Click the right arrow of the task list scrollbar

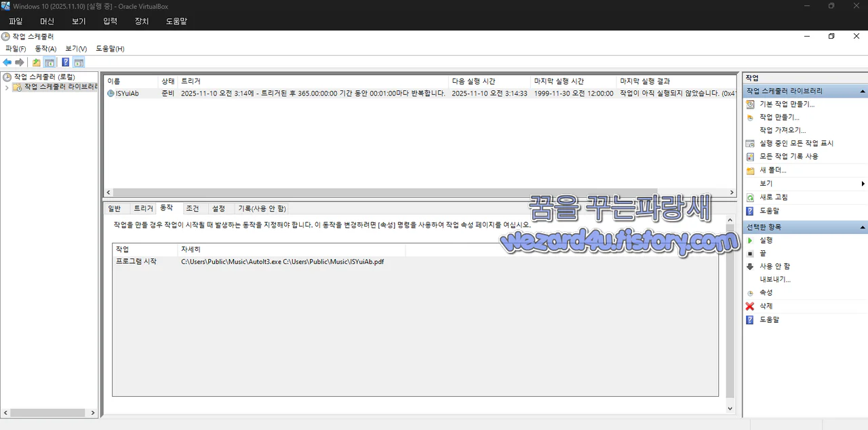[x=731, y=193]
